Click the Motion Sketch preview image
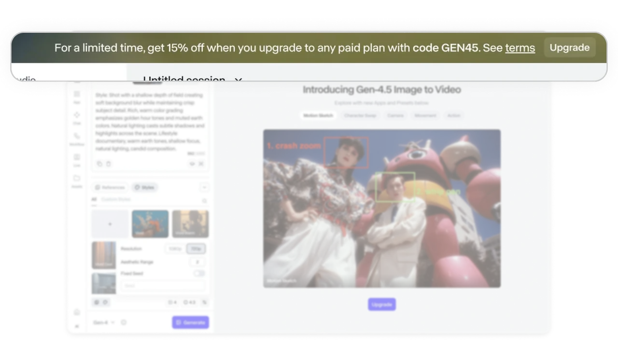Image resolution: width=618 pixels, height=364 pixels. tap(382, 209)
